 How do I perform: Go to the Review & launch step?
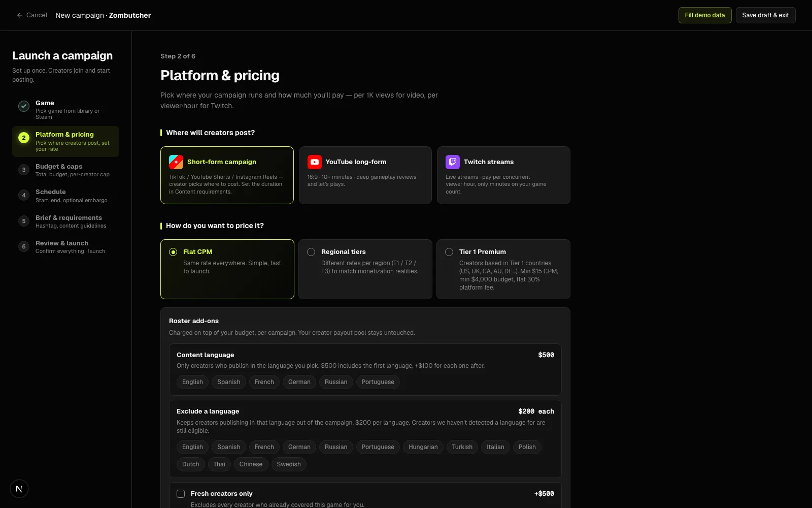[x=65, y=247]
